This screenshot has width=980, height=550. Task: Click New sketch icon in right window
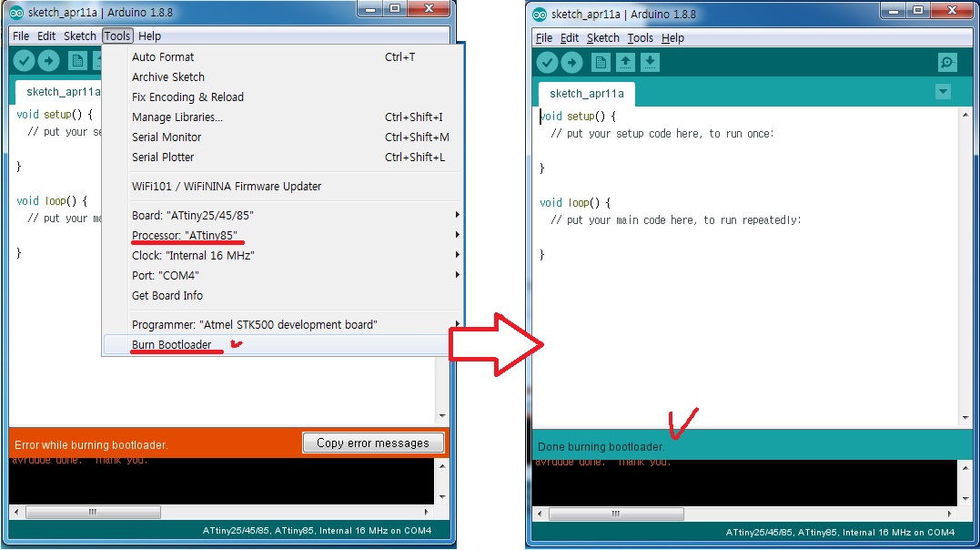click(601, 63)
